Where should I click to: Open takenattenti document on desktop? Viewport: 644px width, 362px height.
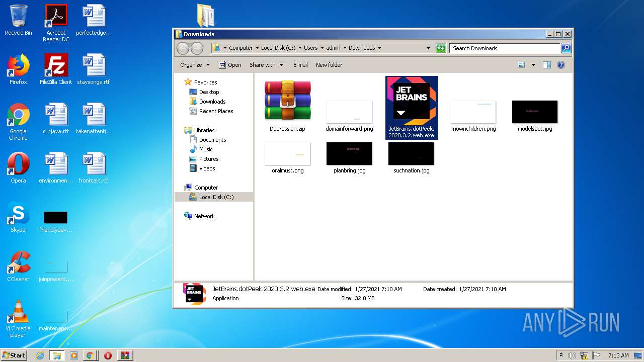pos(94,119)
